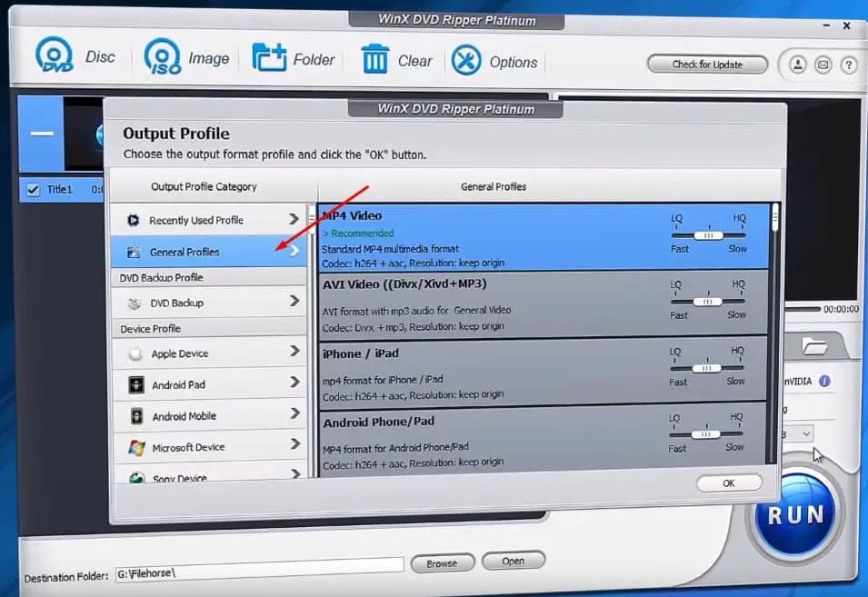Viewport: 868px width, 597px height.
Task: Expand Recently Used Profile arrow
Action: (294, 220)
